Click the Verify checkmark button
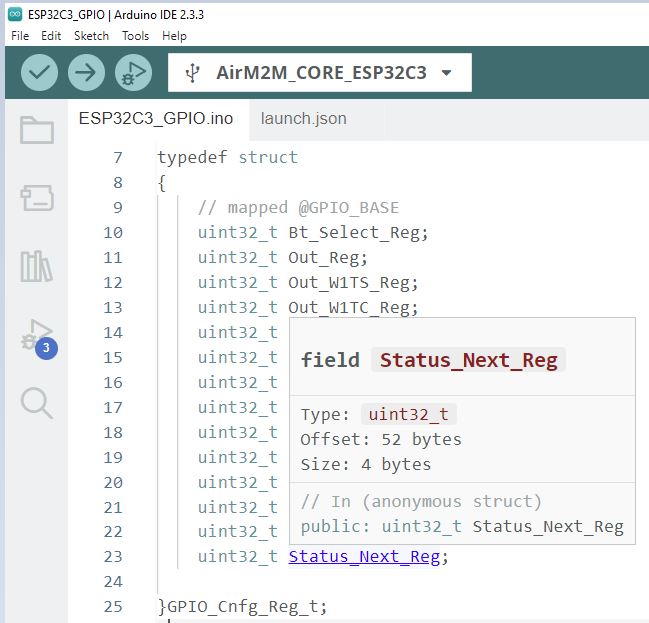649x623 pixels. [39, 72]
